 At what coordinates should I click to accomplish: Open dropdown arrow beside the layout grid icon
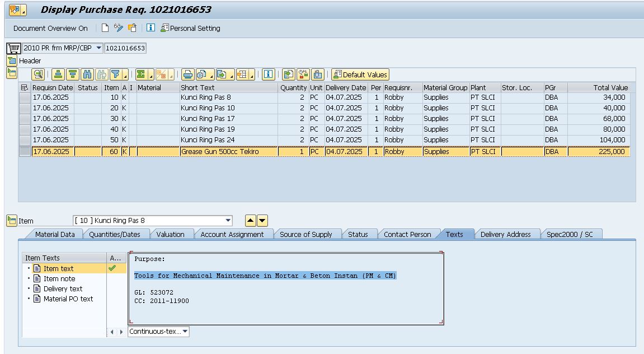252,76
